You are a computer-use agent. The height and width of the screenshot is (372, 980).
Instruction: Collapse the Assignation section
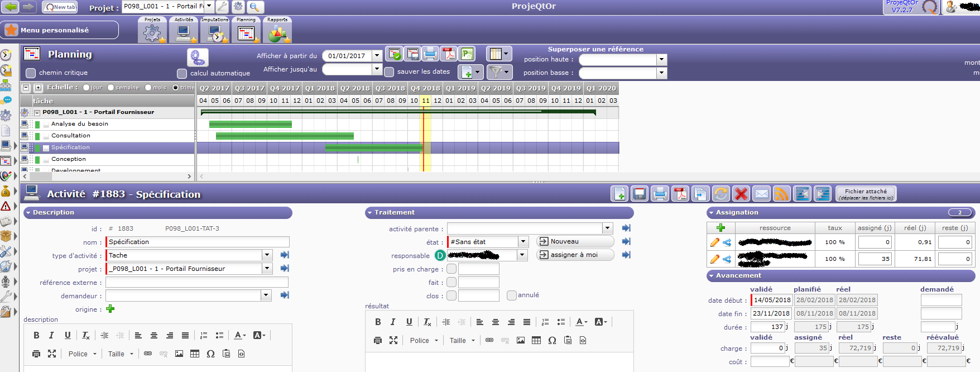(711, 213)
